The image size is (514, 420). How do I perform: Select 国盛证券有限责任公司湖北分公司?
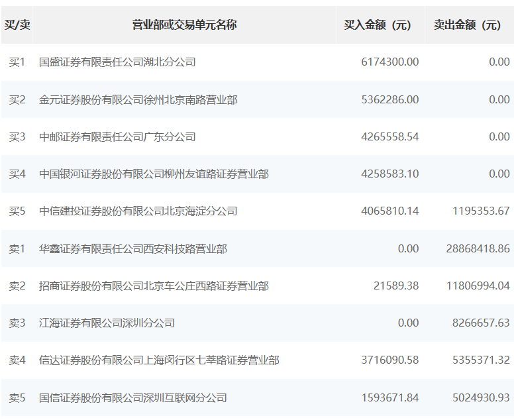tap(117, 62)
